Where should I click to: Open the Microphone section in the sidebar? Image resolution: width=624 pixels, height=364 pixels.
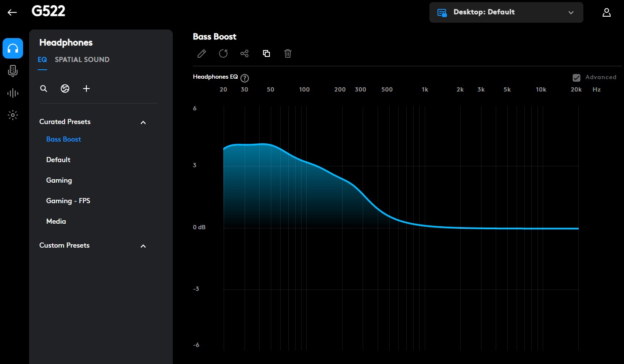pos(13,71)
